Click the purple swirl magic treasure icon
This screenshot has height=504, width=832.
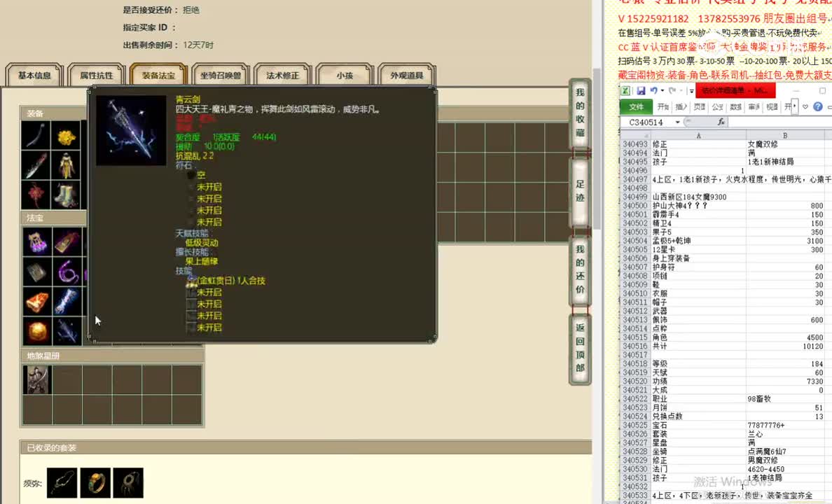[67, 272]
